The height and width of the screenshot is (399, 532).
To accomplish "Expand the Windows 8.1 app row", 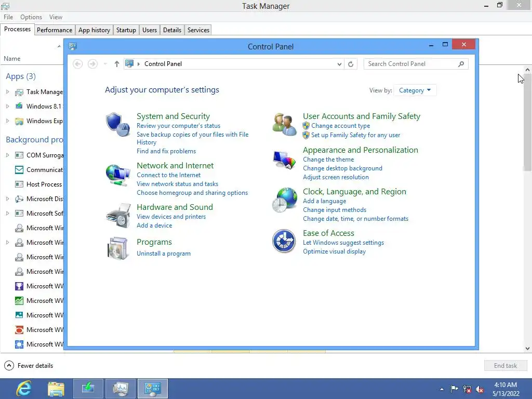I will point(7,107).
